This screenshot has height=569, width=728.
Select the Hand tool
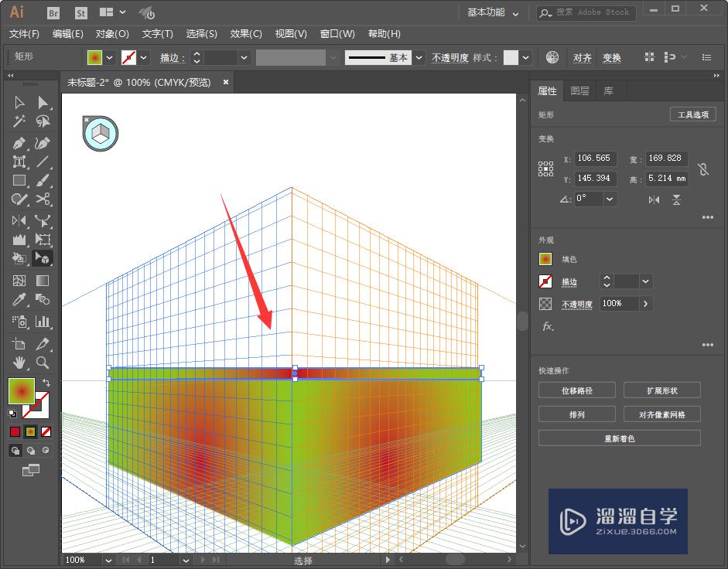pos(19,361)
